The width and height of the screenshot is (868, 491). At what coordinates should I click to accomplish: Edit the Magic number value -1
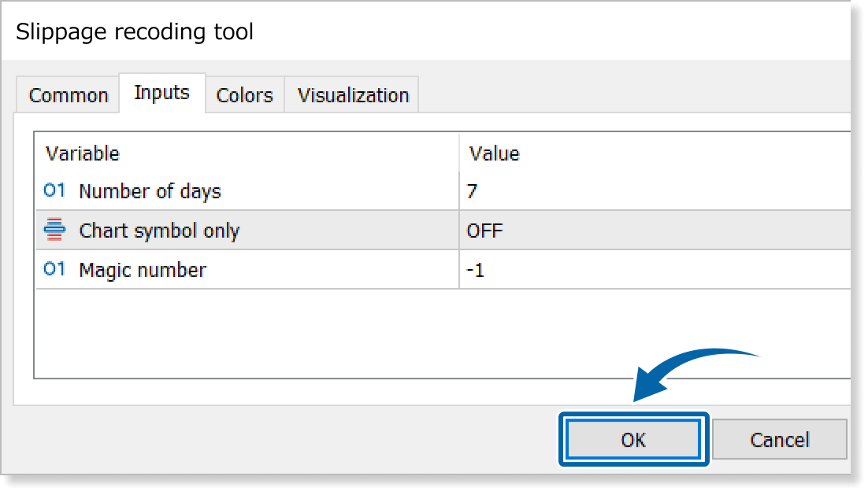(654, 270)
